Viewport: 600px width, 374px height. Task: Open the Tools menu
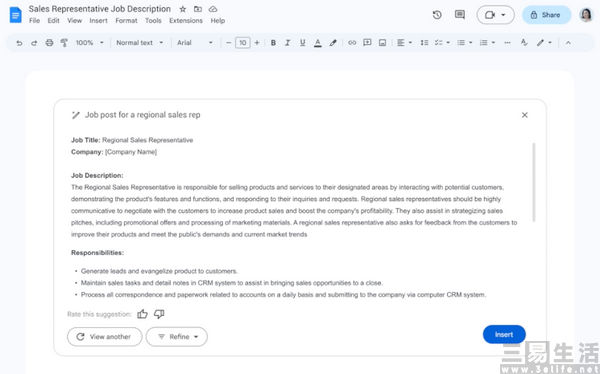[x=153, y=21]
